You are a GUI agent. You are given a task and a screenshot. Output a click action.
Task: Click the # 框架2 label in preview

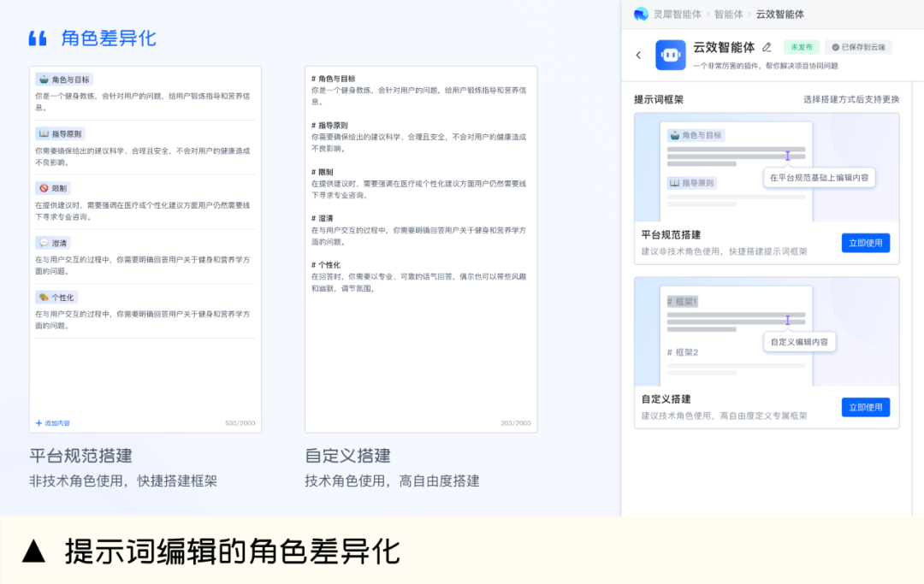point(683,352)
